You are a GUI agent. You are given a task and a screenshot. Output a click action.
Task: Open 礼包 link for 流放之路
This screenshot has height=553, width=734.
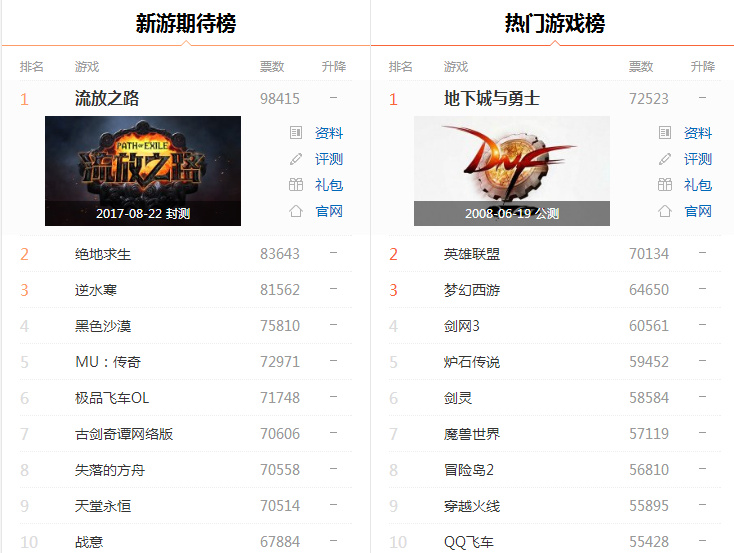pos(329,185)
